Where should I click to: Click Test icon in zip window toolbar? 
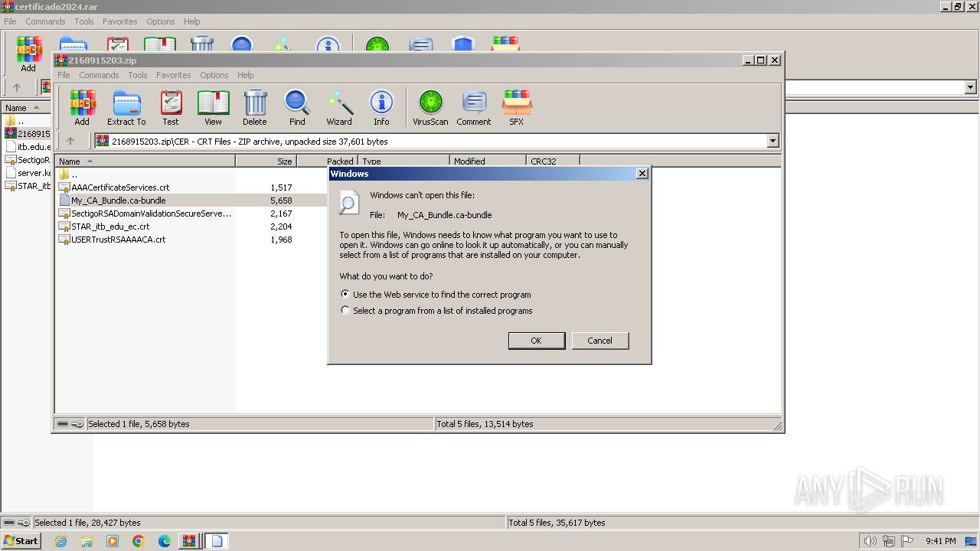pyautogui.click(x=171, y=107)
